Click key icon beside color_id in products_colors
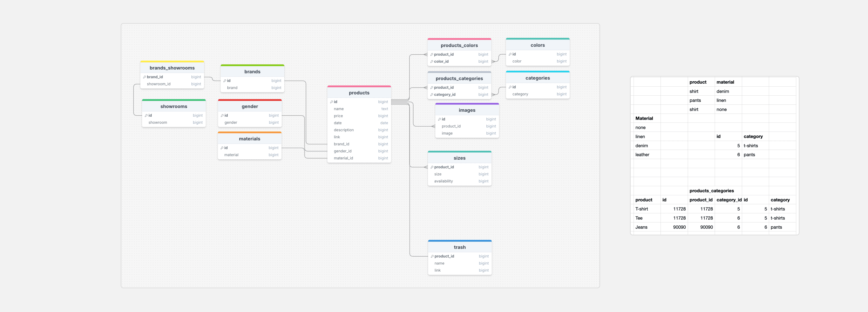This screenshot has height=312, width=868. tap(432, 62)
